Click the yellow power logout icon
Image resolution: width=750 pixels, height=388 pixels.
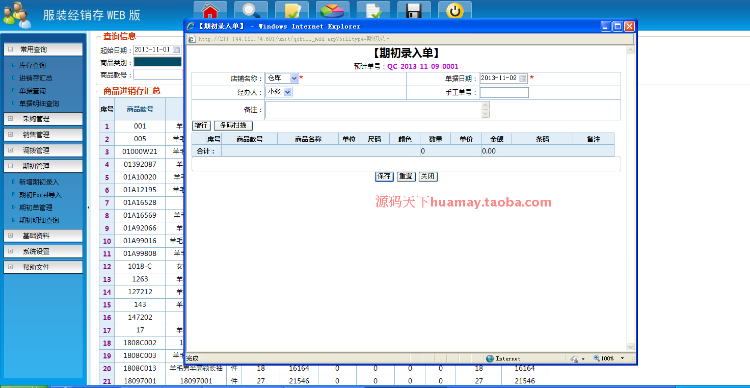(x=455, y=11)
